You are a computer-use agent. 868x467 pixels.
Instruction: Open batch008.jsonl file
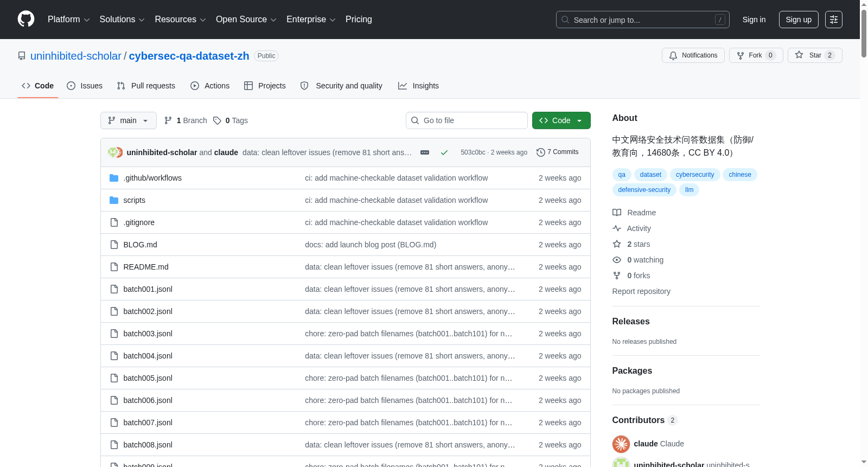pos(148,445)
